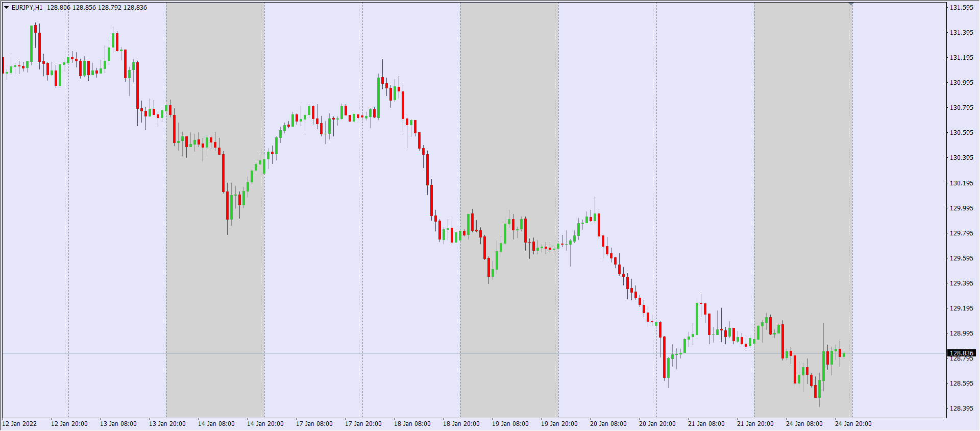Click the 19 Jan 08:00 time label

510,424
